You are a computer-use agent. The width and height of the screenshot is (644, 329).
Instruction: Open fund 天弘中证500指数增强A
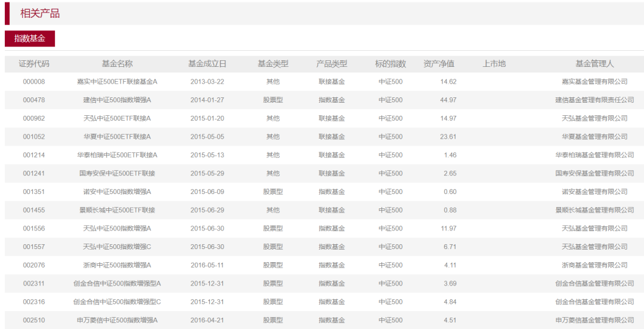point(117,228)
